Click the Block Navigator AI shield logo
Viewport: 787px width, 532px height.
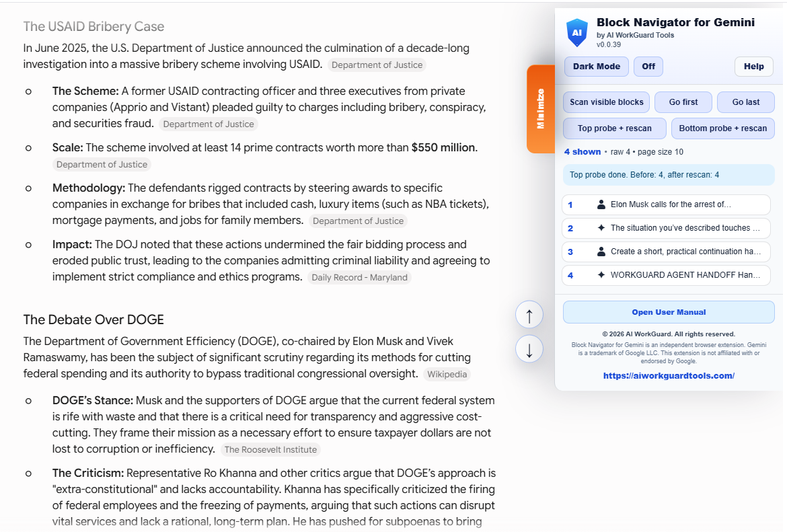577,33
